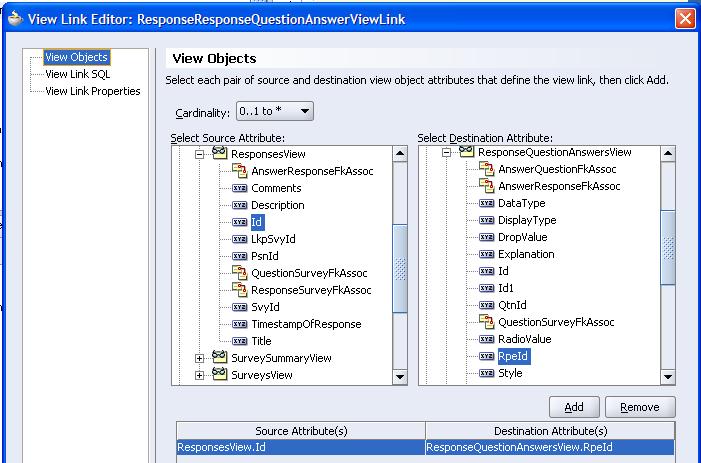Image resolution: width=701 pixels, height=463 pixels.
Task: Open the View Link Properties page
Action: click(x=93, y=91)
